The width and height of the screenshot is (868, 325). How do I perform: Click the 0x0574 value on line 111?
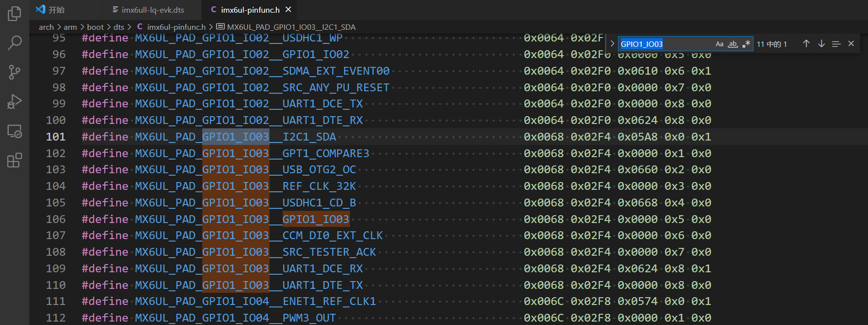click(637, 301)
